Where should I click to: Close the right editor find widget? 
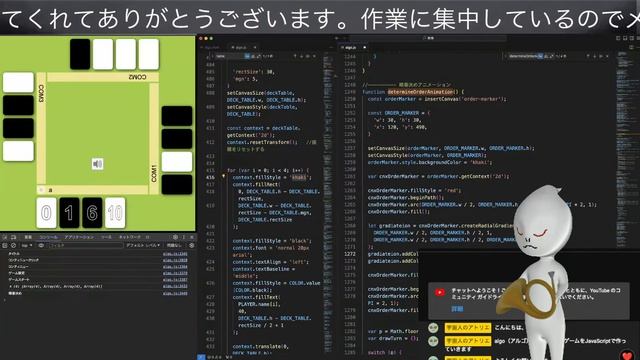(607, 56)
